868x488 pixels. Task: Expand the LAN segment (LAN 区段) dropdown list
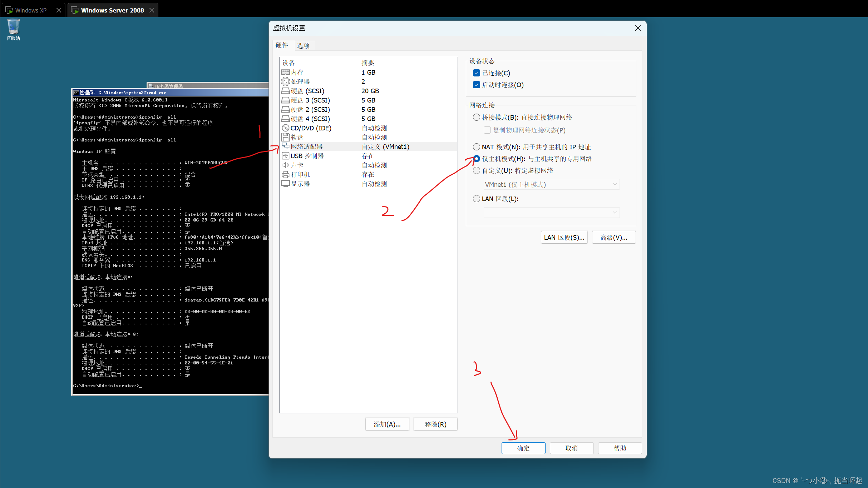point(551,213)
